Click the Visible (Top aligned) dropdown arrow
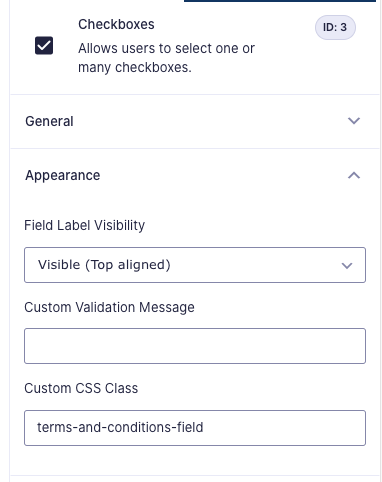 click(347, 266)
